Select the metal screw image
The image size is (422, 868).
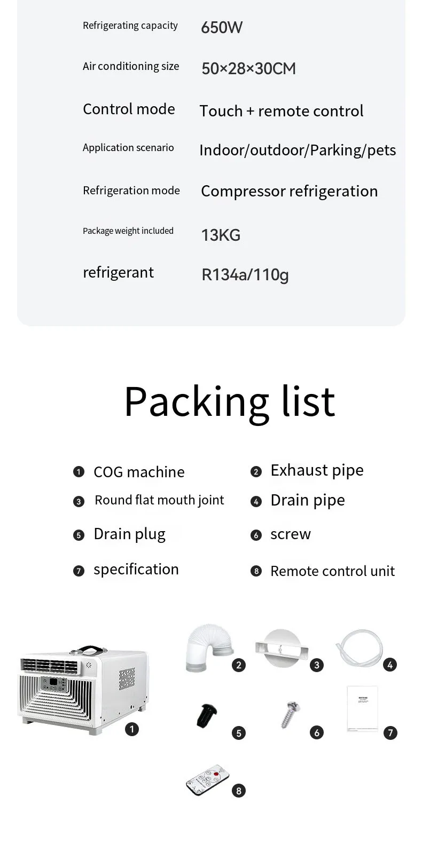tap(291, 715)
